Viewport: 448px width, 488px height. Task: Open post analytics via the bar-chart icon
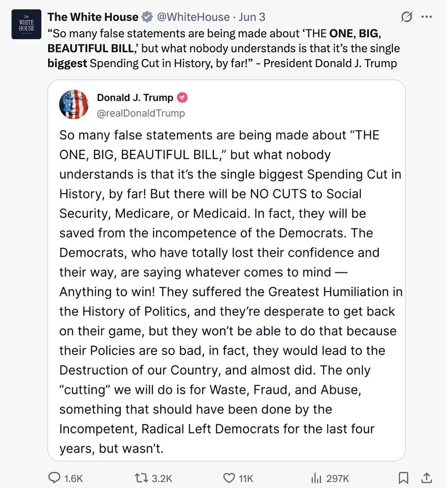[316, 478]
